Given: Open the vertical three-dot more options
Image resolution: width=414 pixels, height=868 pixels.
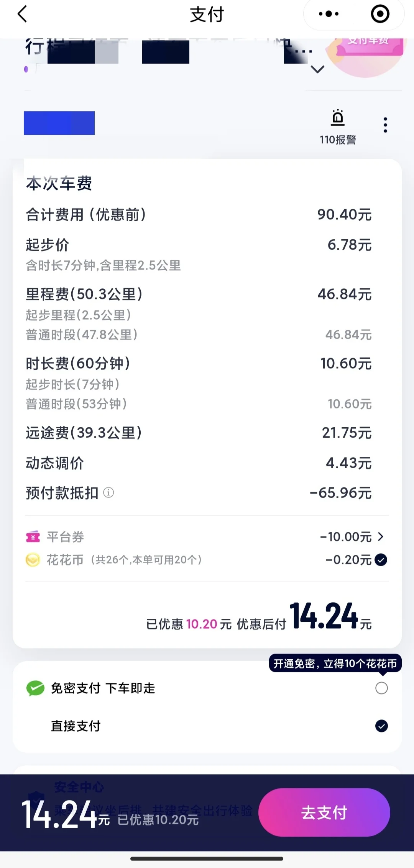Looking at the screenshot, I should click(x=385, y=125).
